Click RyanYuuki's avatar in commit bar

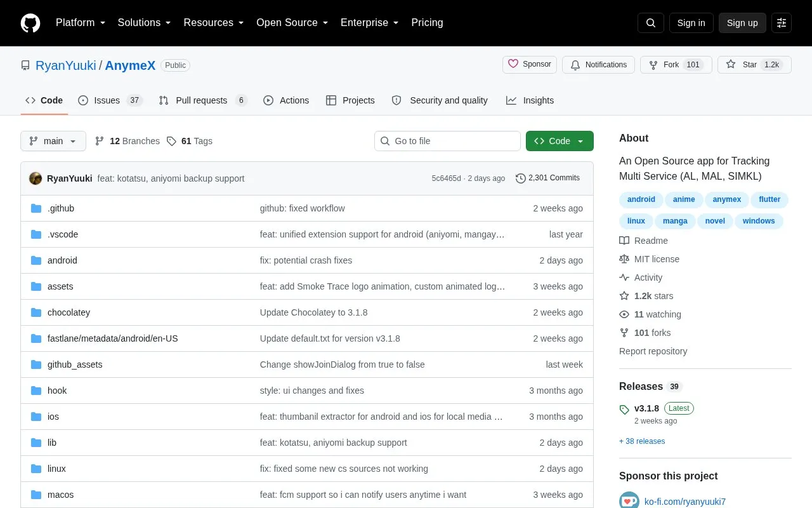pos(36,178)
